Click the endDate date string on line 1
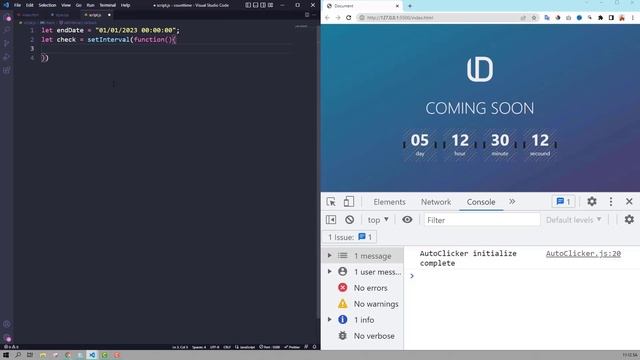The image size is (640, 360). click(x=135, y=30)
